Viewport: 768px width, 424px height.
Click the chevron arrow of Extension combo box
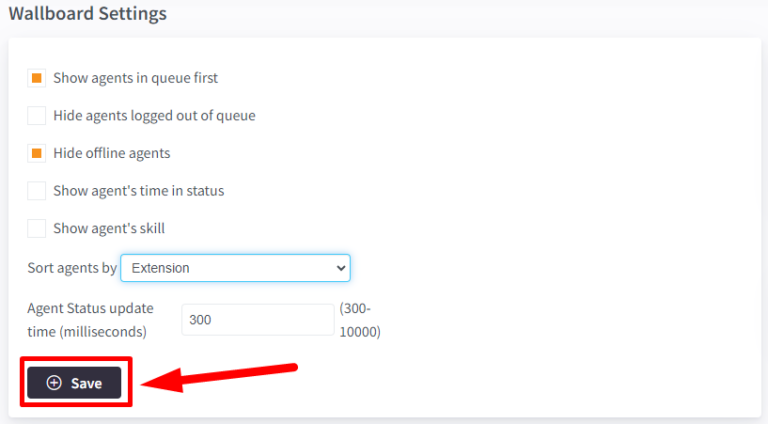[339, 268]
